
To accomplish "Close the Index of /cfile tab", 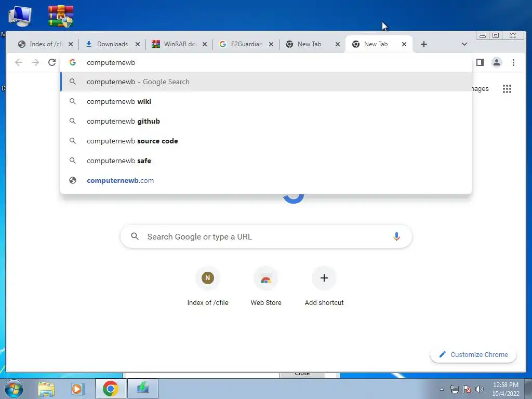I will coord(71,44).
